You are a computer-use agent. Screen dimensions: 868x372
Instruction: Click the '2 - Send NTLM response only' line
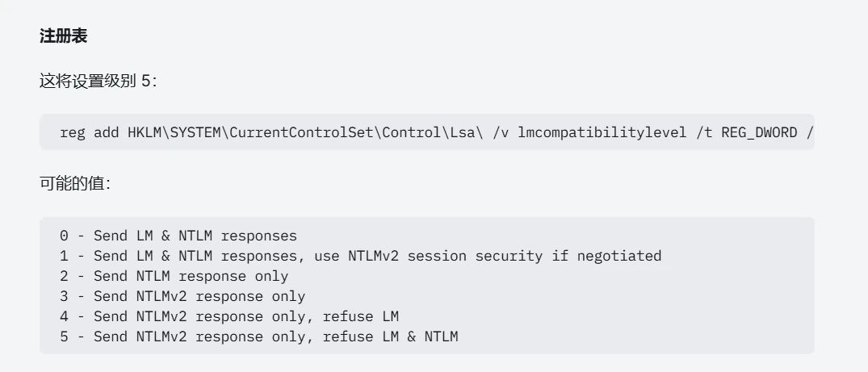click(x=174, y=276)
